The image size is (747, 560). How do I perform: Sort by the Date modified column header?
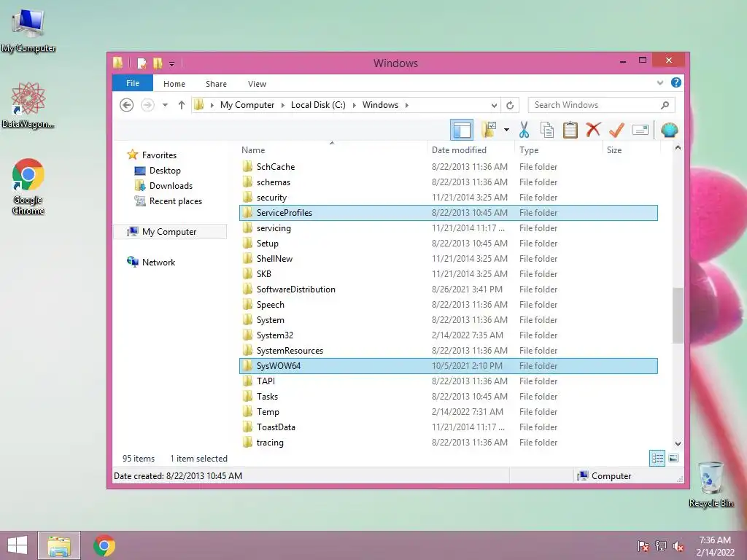coord(459,150)
